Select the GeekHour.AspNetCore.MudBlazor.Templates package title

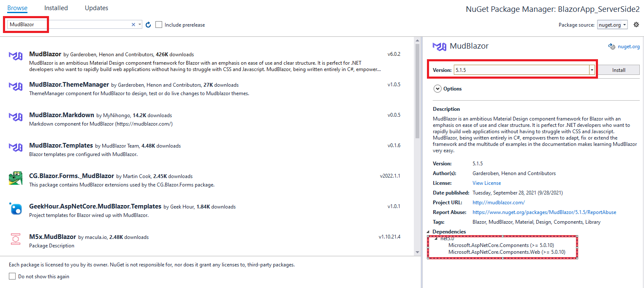point(95,206)
